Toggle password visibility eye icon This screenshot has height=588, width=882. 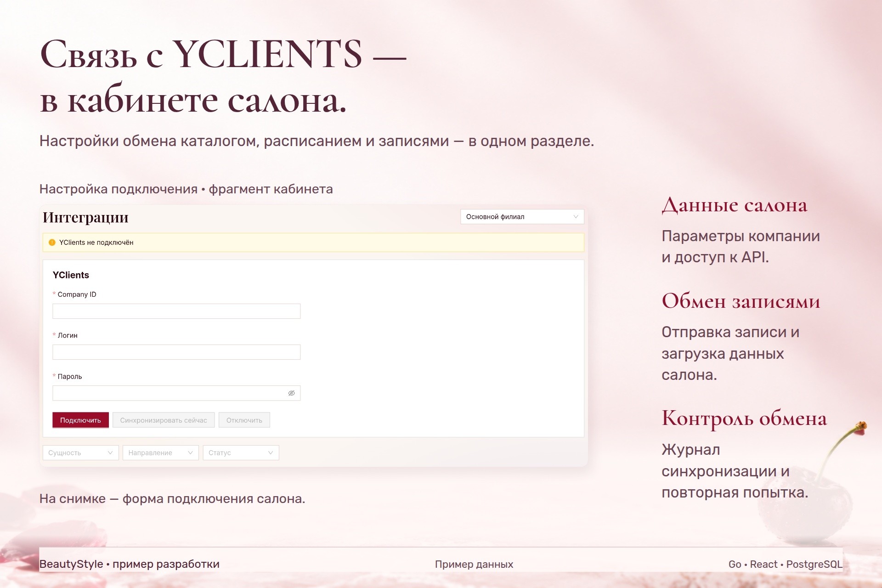click(x=291, y=393)
